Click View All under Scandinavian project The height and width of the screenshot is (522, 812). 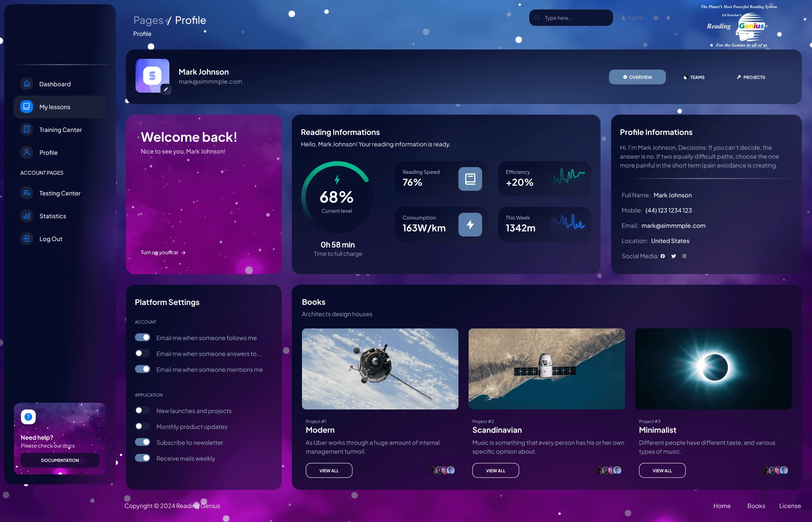pyautogui.click(x=495, y=471)
